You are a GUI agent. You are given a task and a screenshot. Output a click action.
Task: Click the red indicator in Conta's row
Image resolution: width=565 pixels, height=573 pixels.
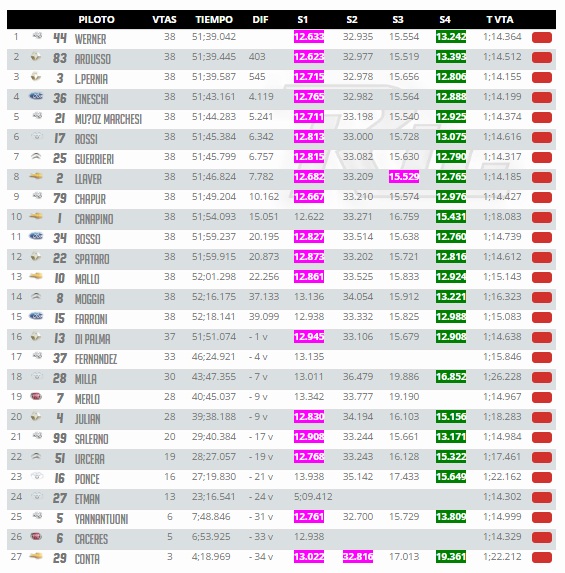542,558
